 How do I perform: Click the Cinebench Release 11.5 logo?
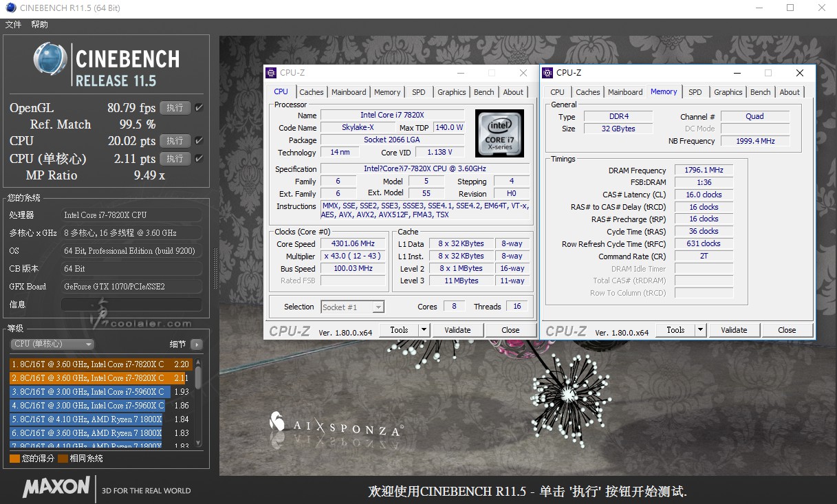pos(107,65)
